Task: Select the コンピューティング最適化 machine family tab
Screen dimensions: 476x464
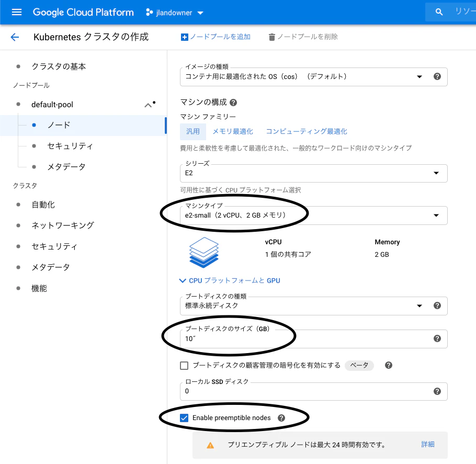Action: tap(307, 131)
